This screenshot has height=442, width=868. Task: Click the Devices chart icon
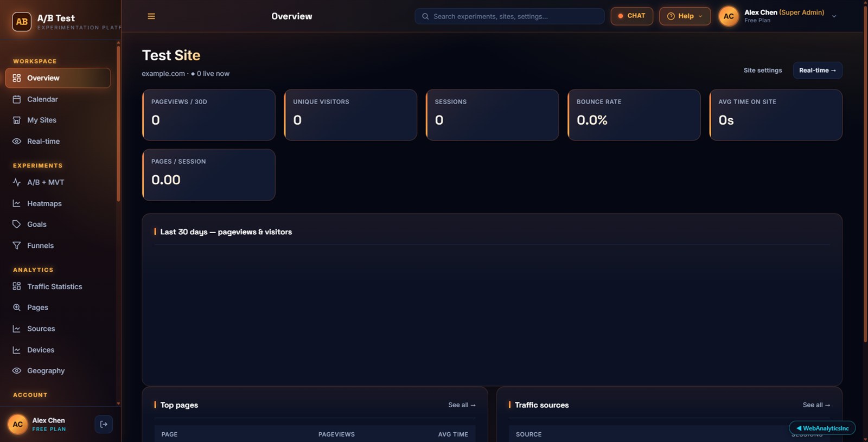tap(17, 350)
